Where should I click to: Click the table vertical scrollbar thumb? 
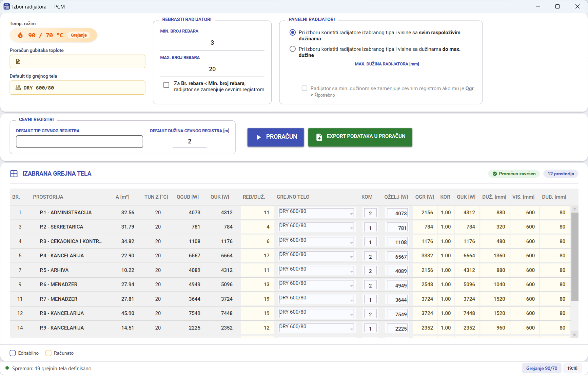(x=574, y=257)
